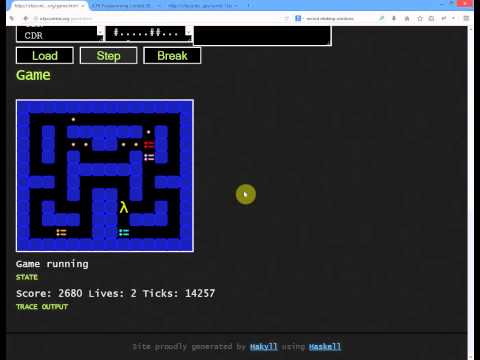This screenshot has height=360, width=480.
Task: Click the yellow lambda-man character
Action: tap(124, 207)
